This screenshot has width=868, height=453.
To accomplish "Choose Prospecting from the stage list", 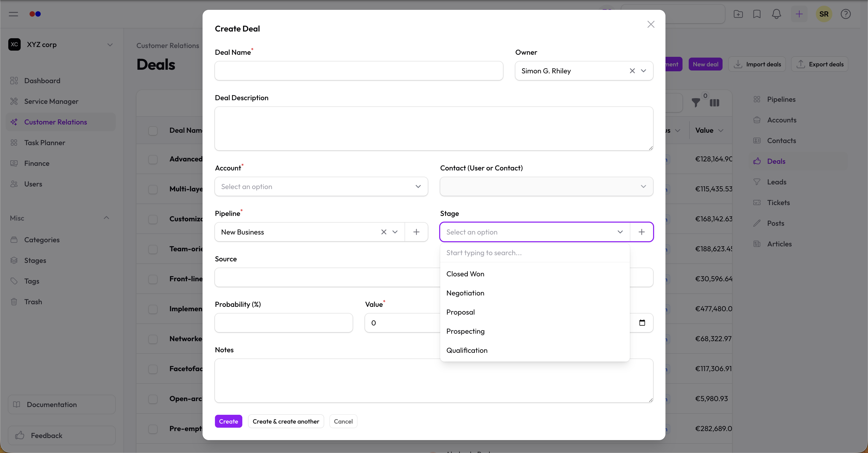I will point(535,331).
